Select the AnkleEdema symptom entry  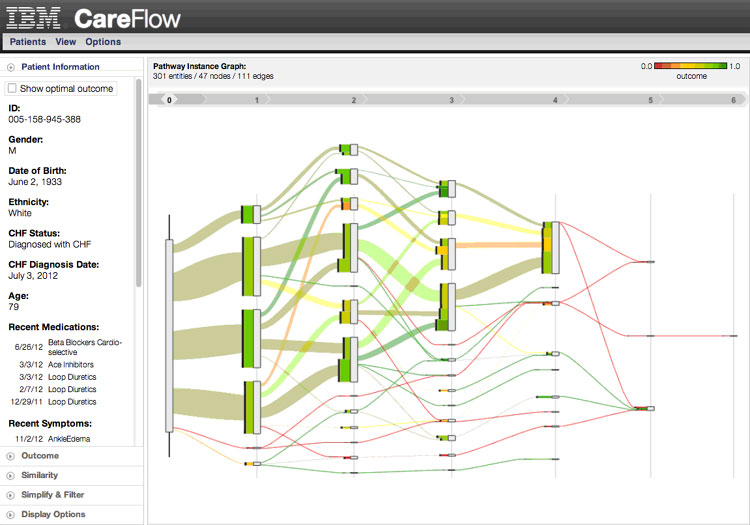[53, 438]
